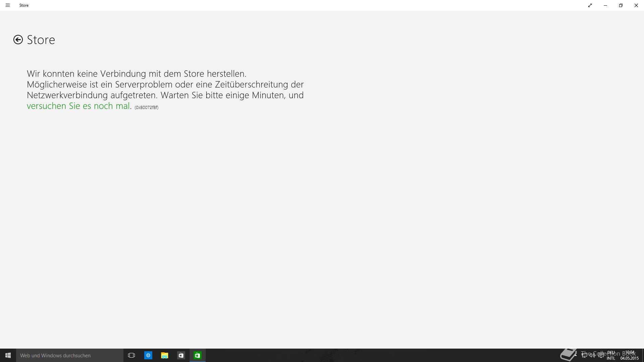Toggle fullscreen with the diagonal arrows icon
This screenshot has height=362, width=644.
590,5
